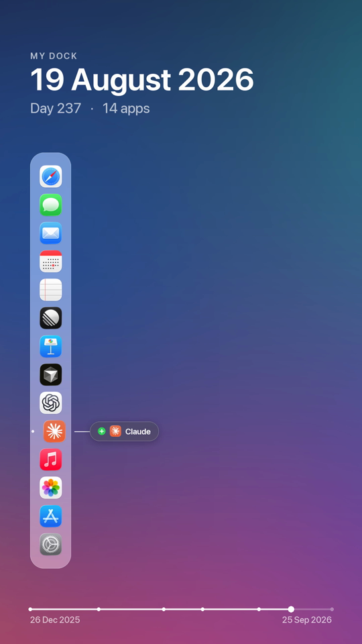This screenshot has height=644, width=362.
Task: Open Safari from the dock
Action: [50, 176]
